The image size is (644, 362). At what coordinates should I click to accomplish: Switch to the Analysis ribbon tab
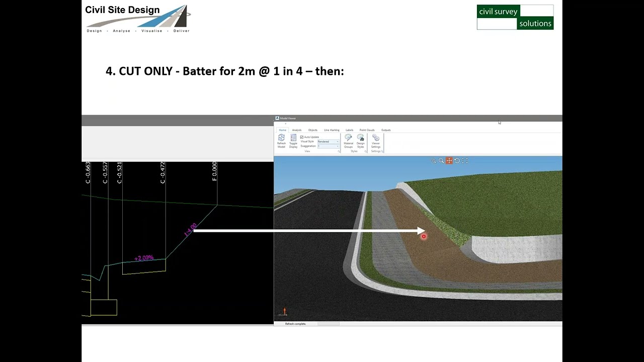[297, 130]
